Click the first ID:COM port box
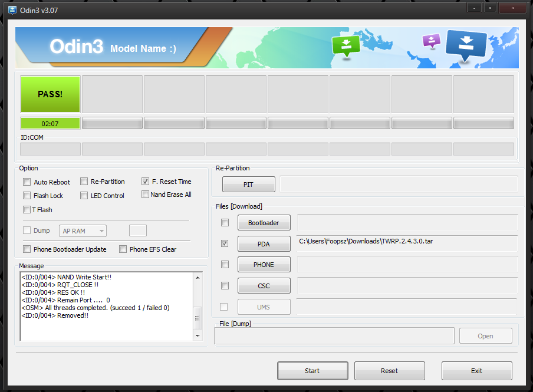533x392 pixels. point(50,149)
